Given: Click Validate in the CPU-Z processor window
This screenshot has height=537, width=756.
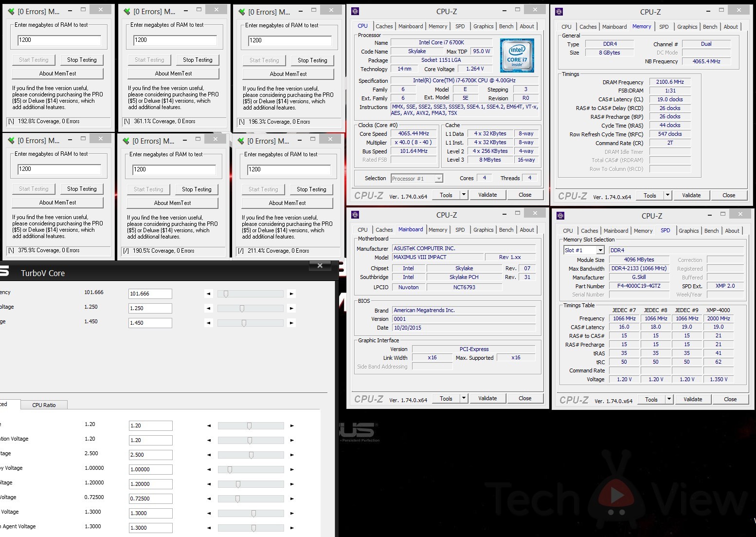Looking at the screenshot, I should (x=487, y=195).
